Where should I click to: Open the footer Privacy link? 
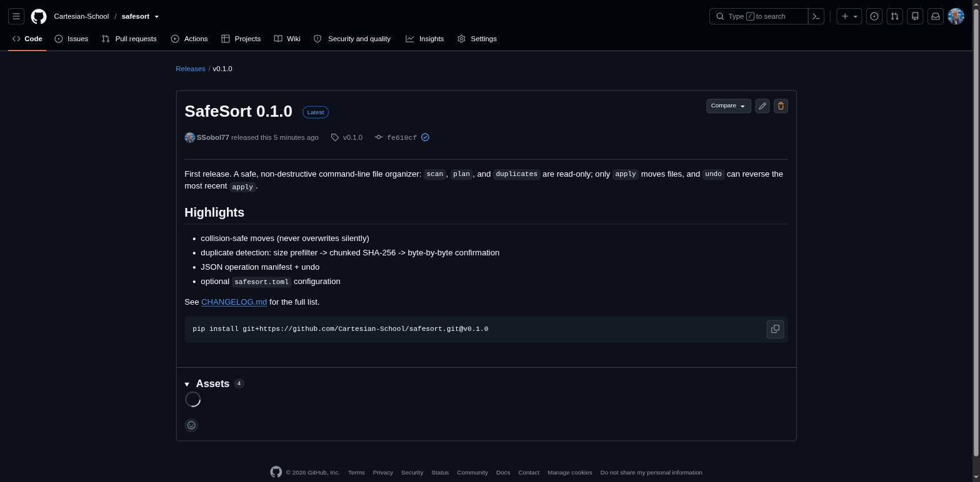coord(383,473)
